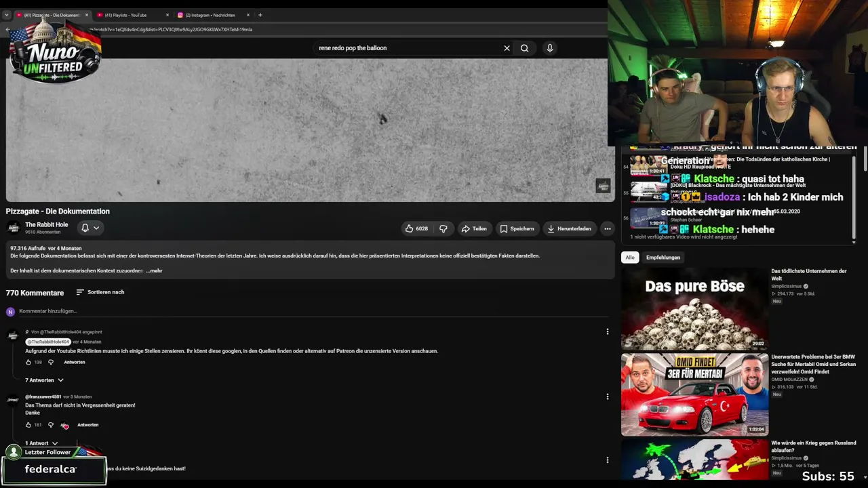Open the @TheRabbitHole404 author badge
The image size is (868, 488).
tap(48, 342)
